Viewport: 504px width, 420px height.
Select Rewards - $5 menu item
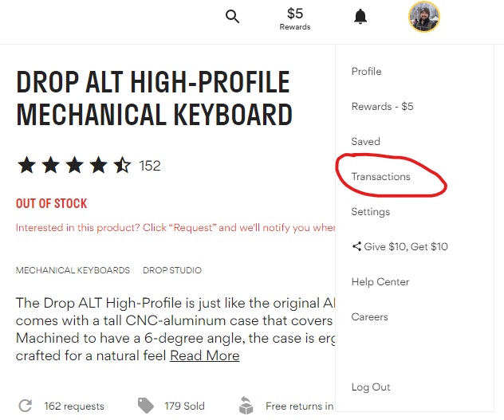[382, 107]
